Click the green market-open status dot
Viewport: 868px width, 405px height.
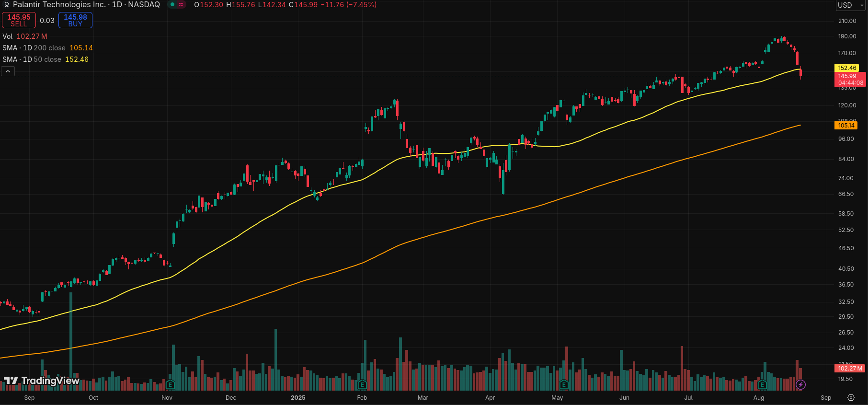click(x=172, y=5)
